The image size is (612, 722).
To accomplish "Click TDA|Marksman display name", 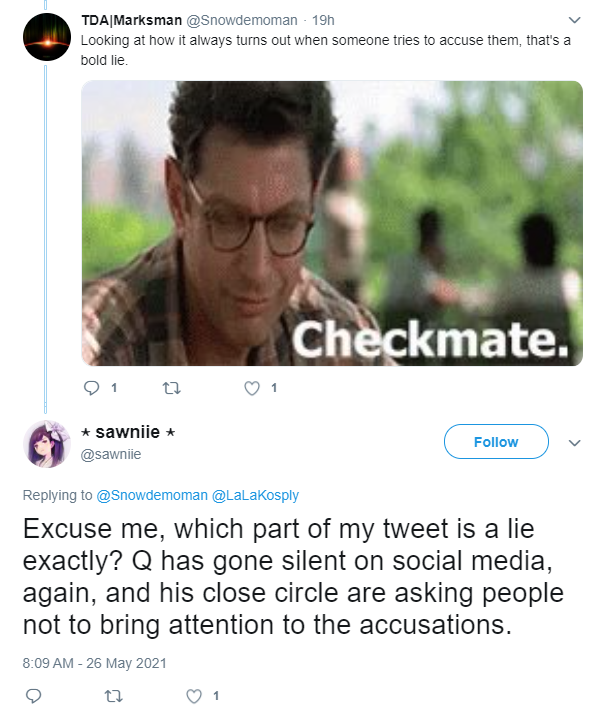I will [x=132, y=20].
